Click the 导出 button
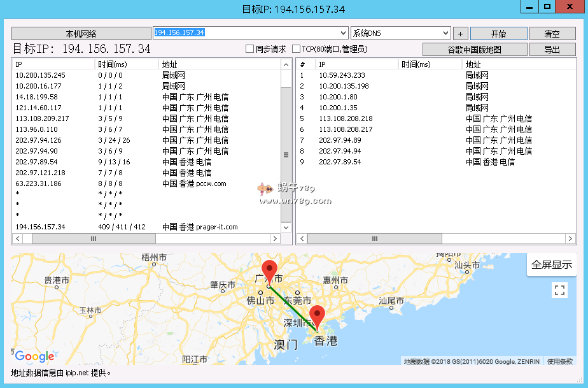Screen dimensions: 588x388 tap(552, 50)
